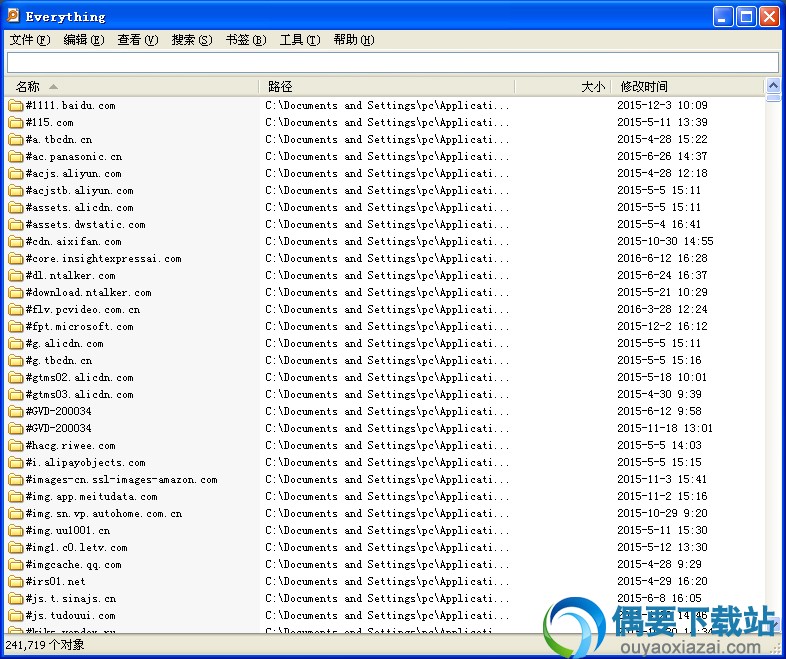Select folder icon of #gtms02.alicdn.com
This screenshot has height=659, width=786.
(x=16, y=378)
